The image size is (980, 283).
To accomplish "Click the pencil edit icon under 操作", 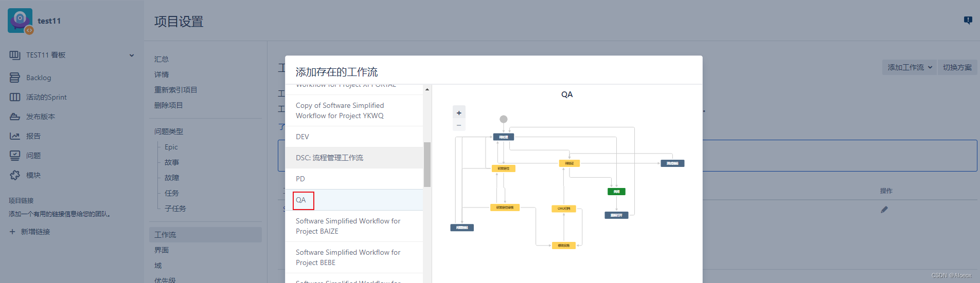I will [x=884, y=210].
